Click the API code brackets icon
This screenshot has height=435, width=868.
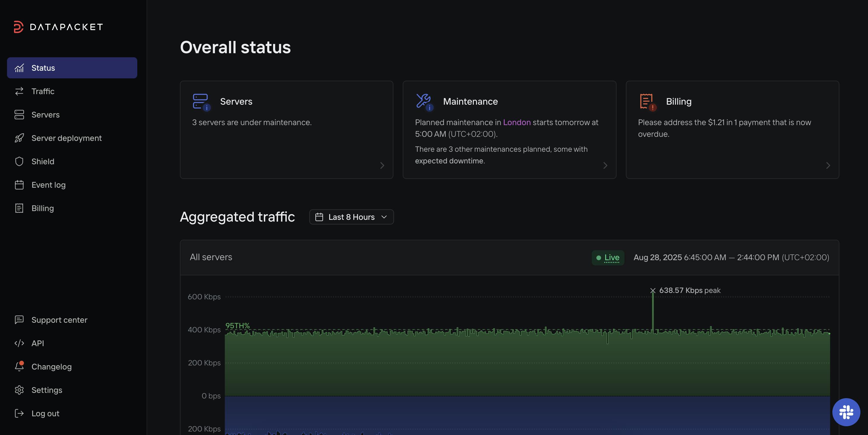[19, 343]
